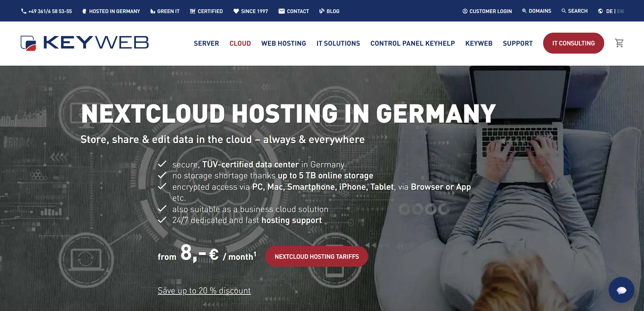Click the 'TÜV-certified data center' bullet text
Image resolution: width=644 pixels, height=311 pixels.
point(250,165)
